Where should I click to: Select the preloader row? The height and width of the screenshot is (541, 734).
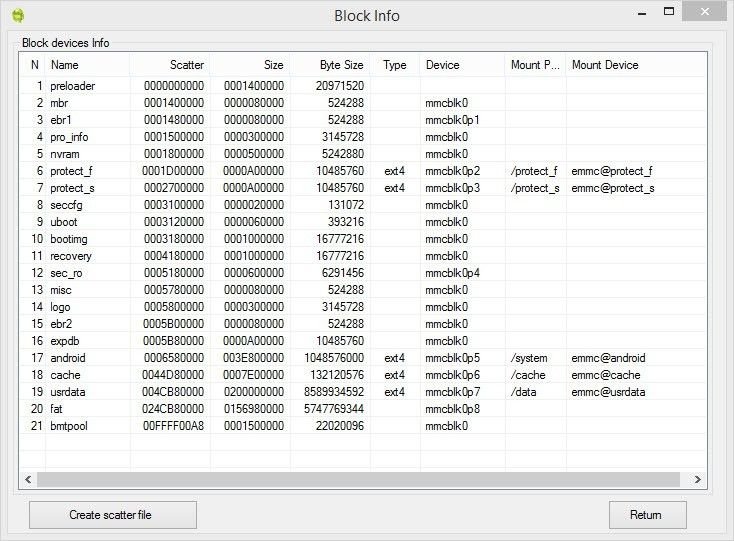(x=363, y=86)
